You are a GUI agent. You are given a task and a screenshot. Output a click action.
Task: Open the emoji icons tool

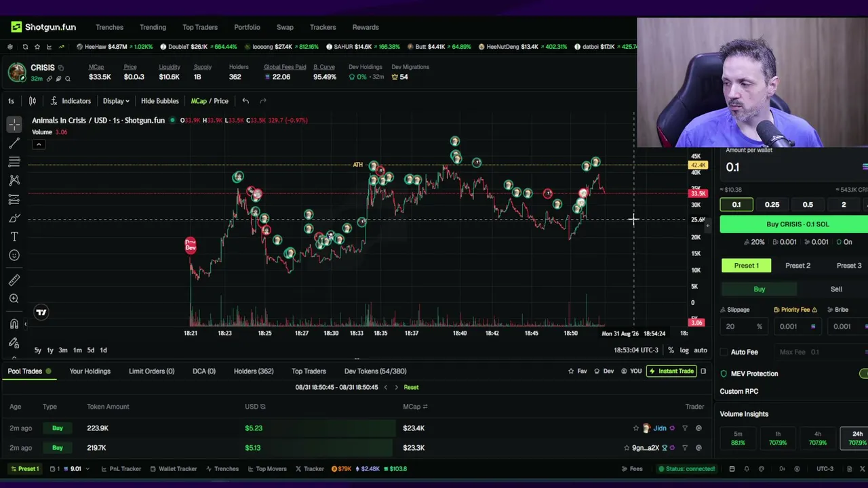coord(14,256)
